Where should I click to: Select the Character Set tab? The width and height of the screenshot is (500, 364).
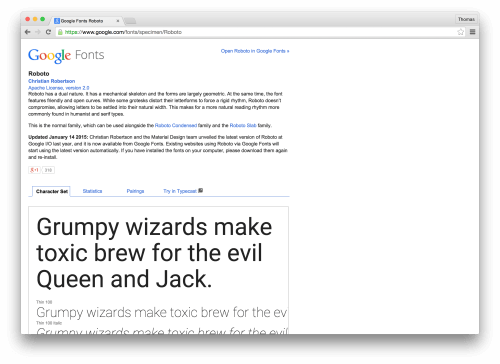52,191
